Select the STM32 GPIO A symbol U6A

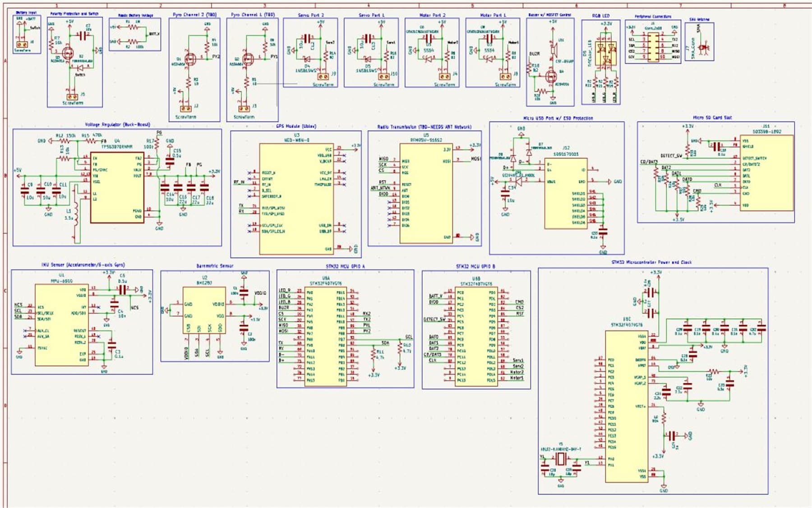326,336
